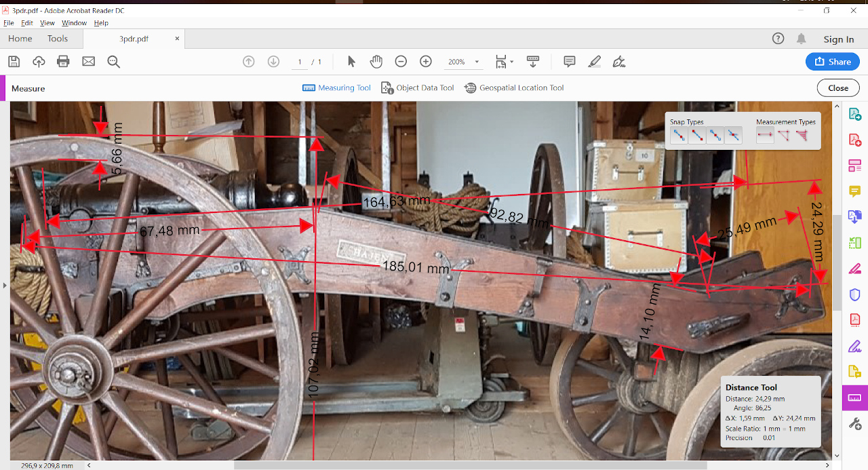Select the Object Data Tool
Image resolution: width=868 pixels, height=470 pixels.
(x=418, y=88)
